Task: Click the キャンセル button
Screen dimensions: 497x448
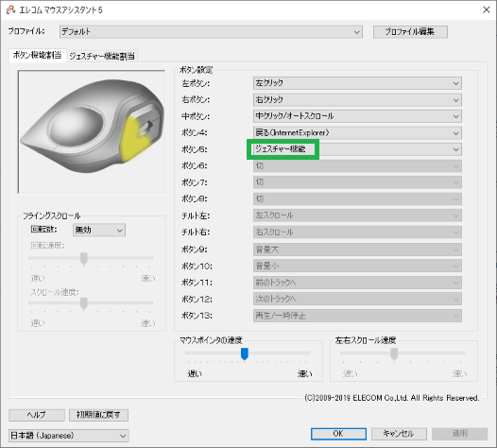Action: click(x=399, y=434)
